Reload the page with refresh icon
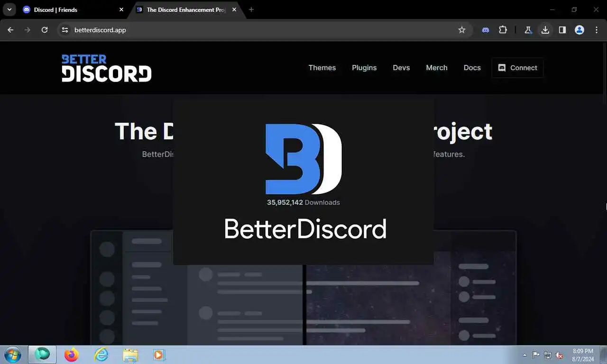The width and height of the screenshot is (607, 364). tap(45, 30)
